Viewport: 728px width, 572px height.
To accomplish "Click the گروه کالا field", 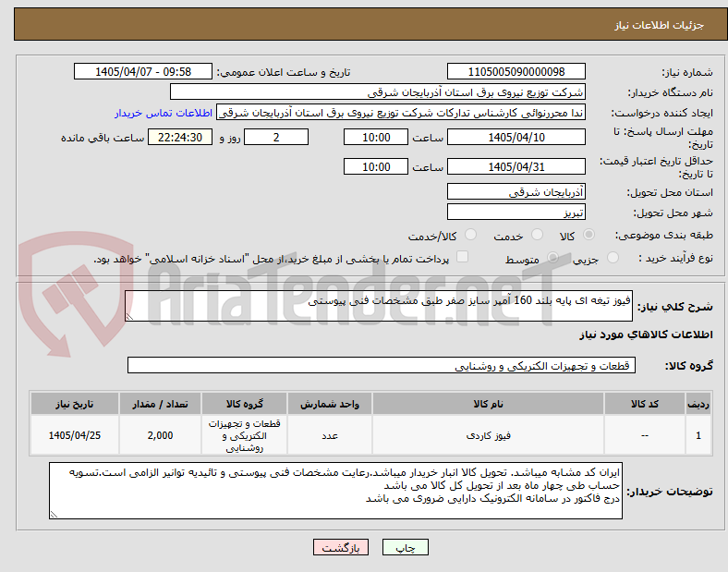I will 382,365.
